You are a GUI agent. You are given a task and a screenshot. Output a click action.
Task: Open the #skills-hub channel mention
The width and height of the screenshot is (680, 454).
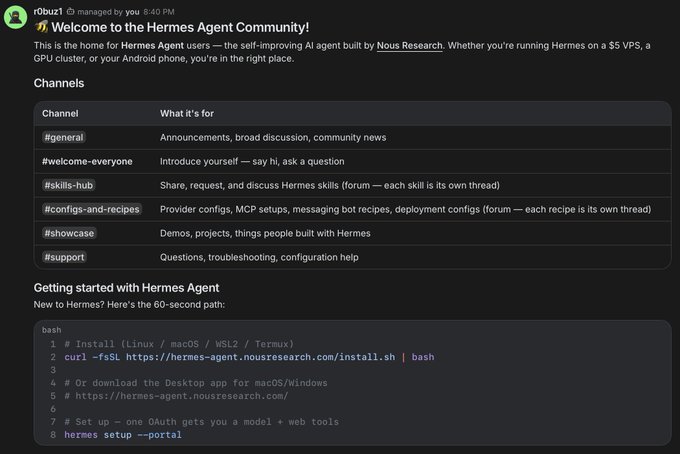pyautogui.click(x=69, y=185)
